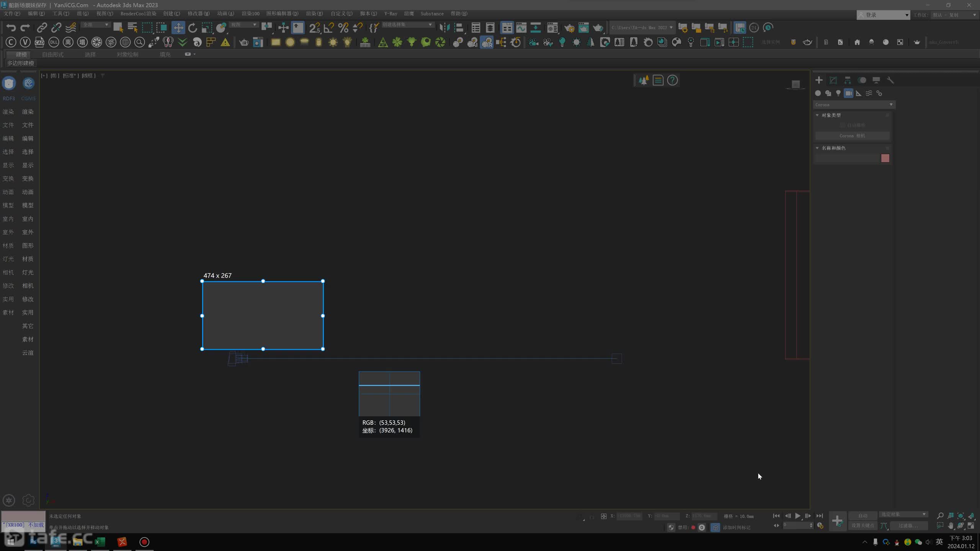Open the 修改器(M) menu
The height and width of the screenshot is (551, 980).
point(198,13)
